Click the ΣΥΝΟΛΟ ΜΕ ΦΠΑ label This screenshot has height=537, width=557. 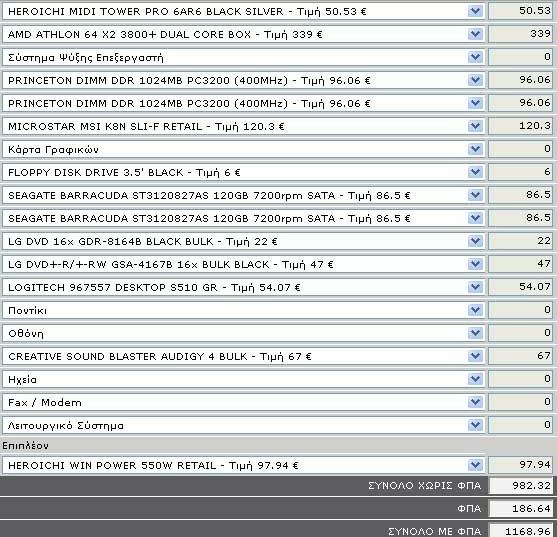(435, 531)
